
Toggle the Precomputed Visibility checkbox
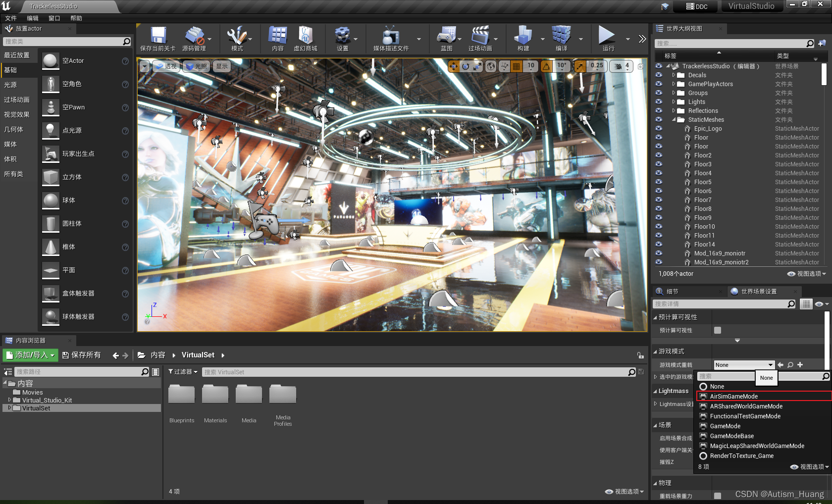pyautogui.click(x=718, y=330)
